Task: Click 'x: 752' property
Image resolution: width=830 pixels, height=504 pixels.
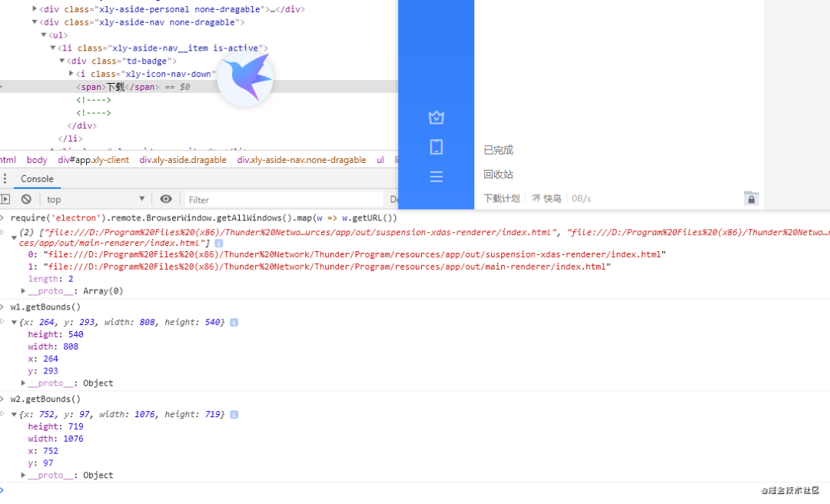Action: (x=43, y=450)
